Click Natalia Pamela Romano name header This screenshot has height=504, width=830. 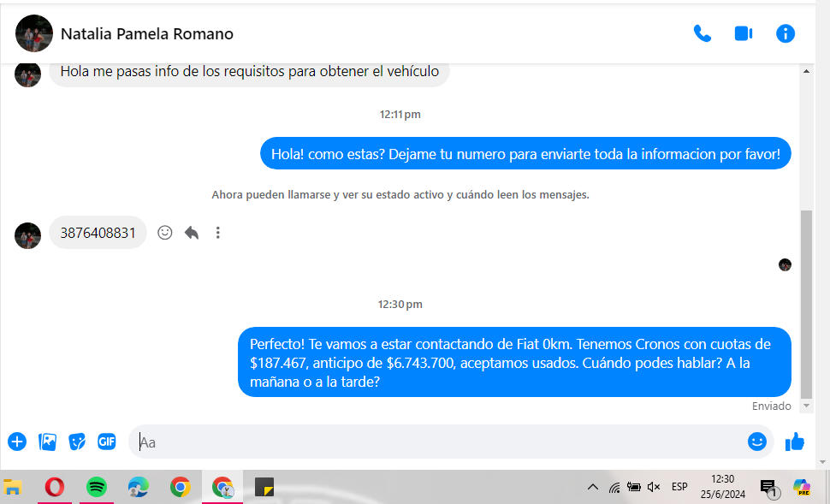146,34
